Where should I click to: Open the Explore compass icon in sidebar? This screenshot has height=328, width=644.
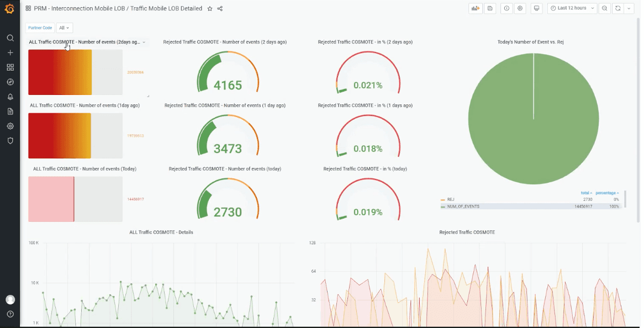pos(10,82)
